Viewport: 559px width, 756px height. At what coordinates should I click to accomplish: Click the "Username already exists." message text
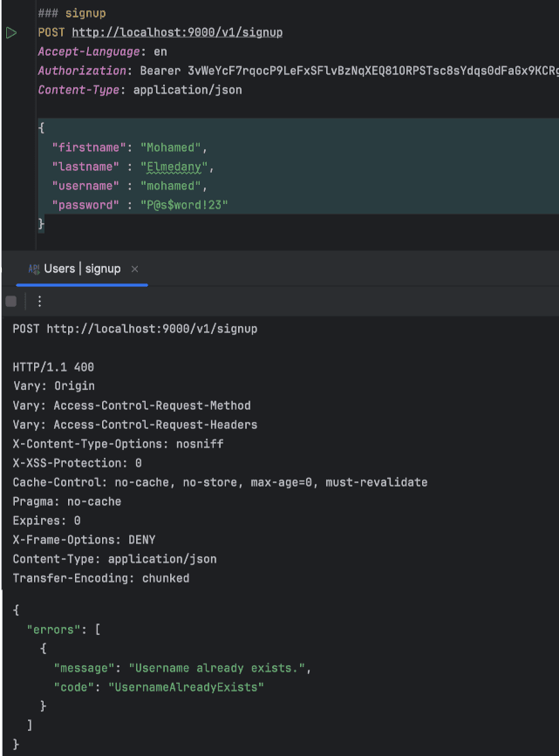219,668
